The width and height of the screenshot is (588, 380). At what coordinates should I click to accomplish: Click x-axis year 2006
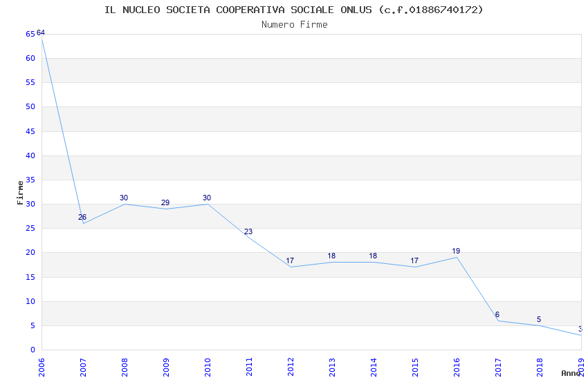tap(42, 368)
